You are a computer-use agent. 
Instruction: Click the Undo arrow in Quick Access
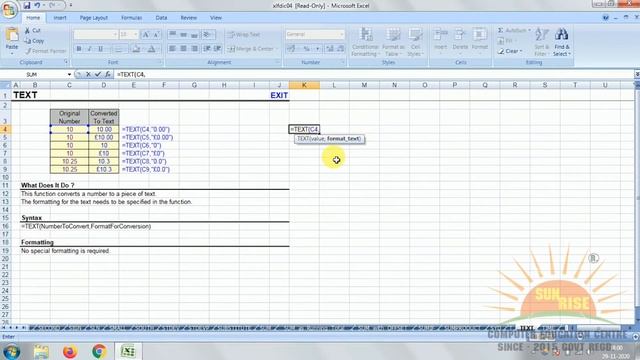37,5
